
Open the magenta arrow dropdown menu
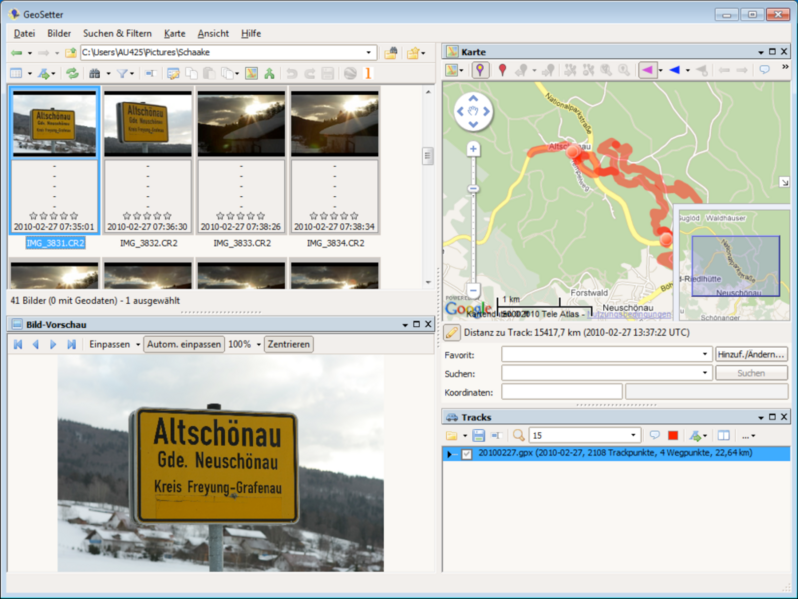tap(661, 70)
